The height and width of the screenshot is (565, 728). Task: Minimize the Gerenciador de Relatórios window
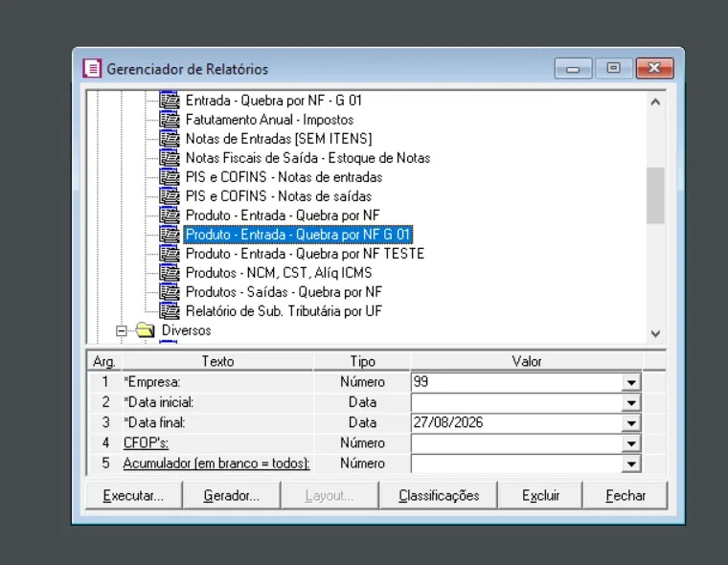573,68
